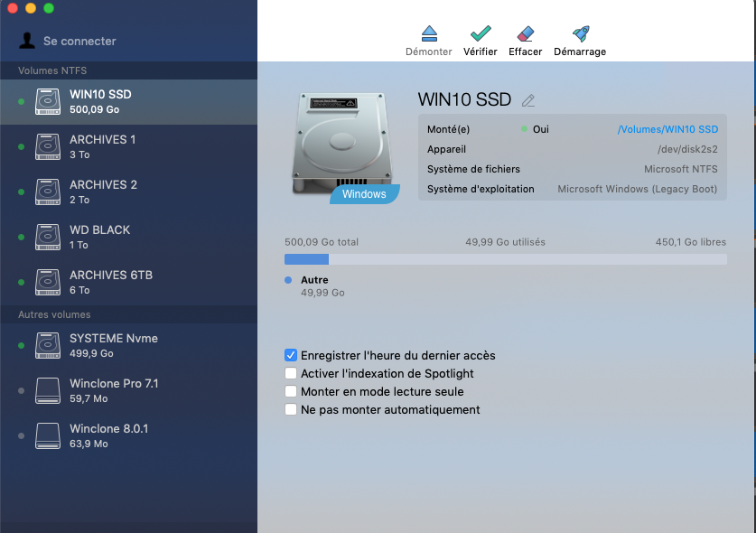Choose the Effacer eraser icon
This screenshot has height=533, width=756.
tap(526, 33)
